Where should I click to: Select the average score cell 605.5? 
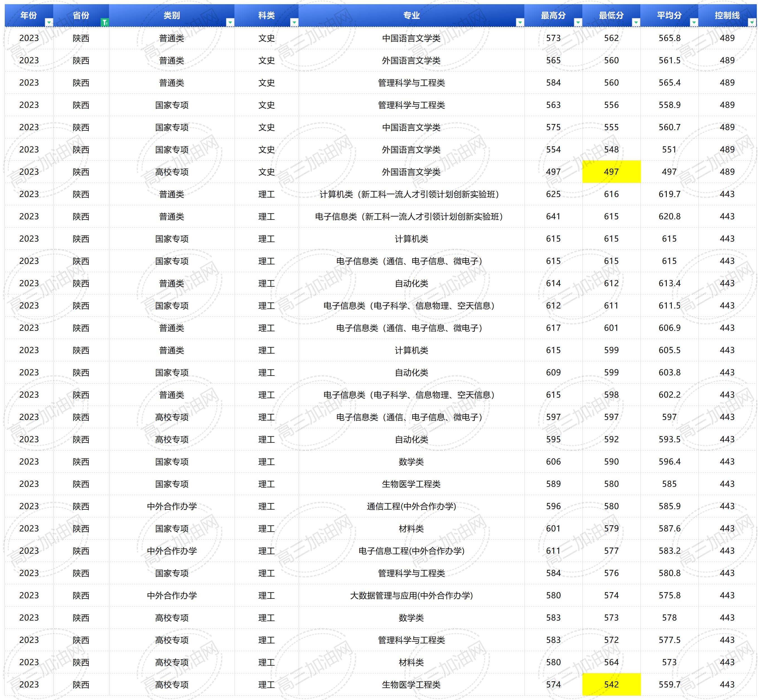pyautogui.click(x=669, y=350)
